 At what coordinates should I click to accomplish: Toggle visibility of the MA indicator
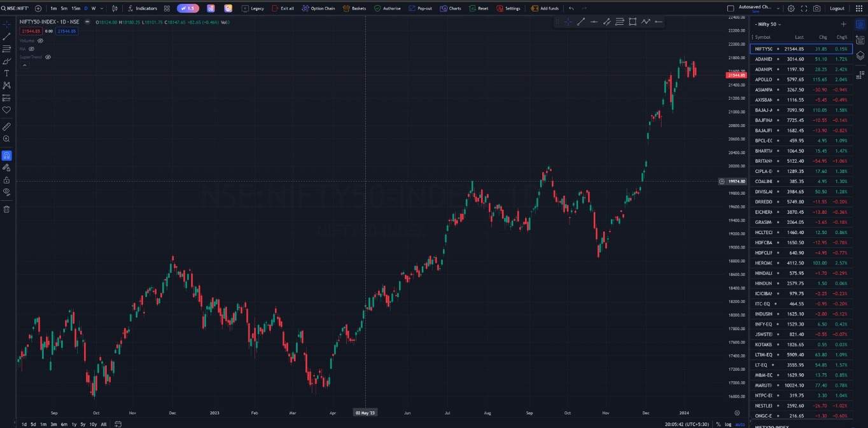pos(31,49)
